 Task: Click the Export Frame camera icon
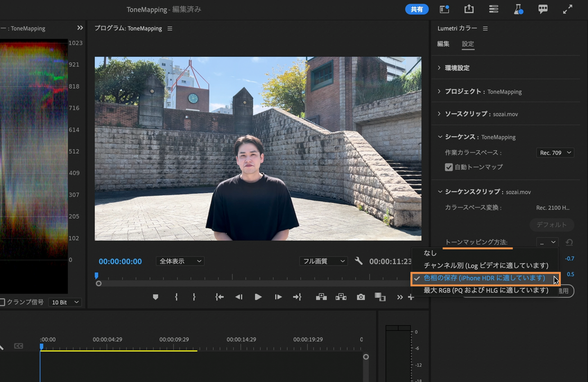[361, 297]
